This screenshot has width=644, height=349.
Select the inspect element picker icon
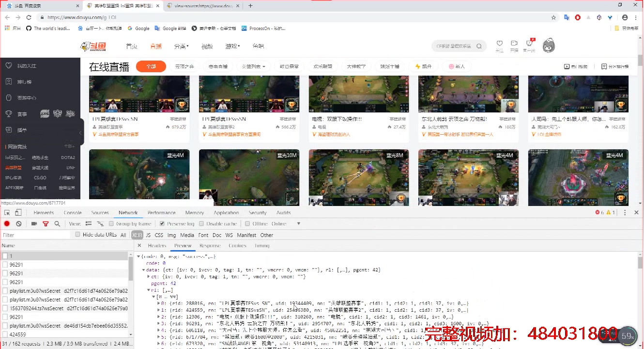click(7, 213)
